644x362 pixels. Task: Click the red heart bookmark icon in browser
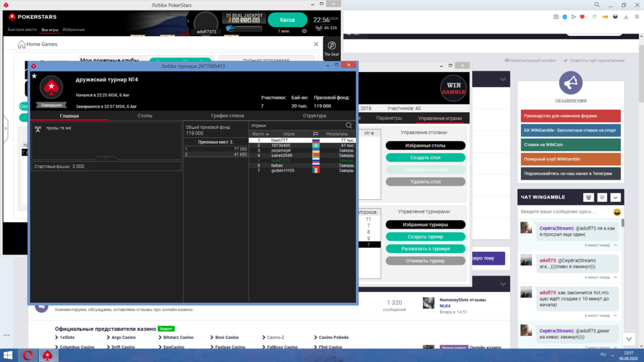pos(583,17)
